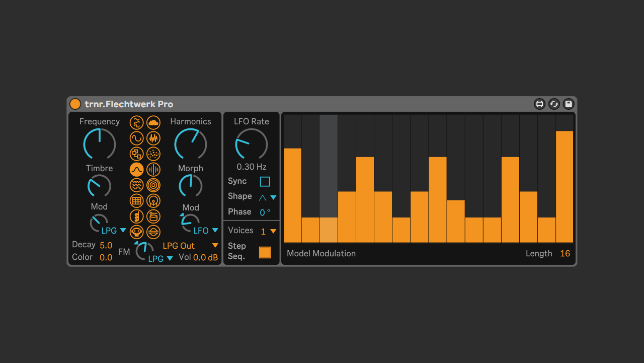The image size is (644, 363).
Task: Choose the robot face model icon
Action: [136, 232]
